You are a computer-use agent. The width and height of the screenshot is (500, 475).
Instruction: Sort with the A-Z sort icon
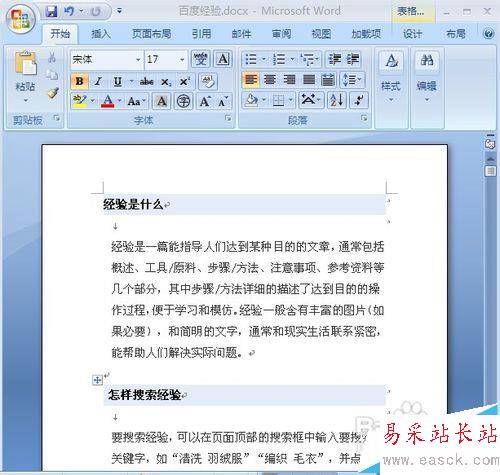coord(337,100)
